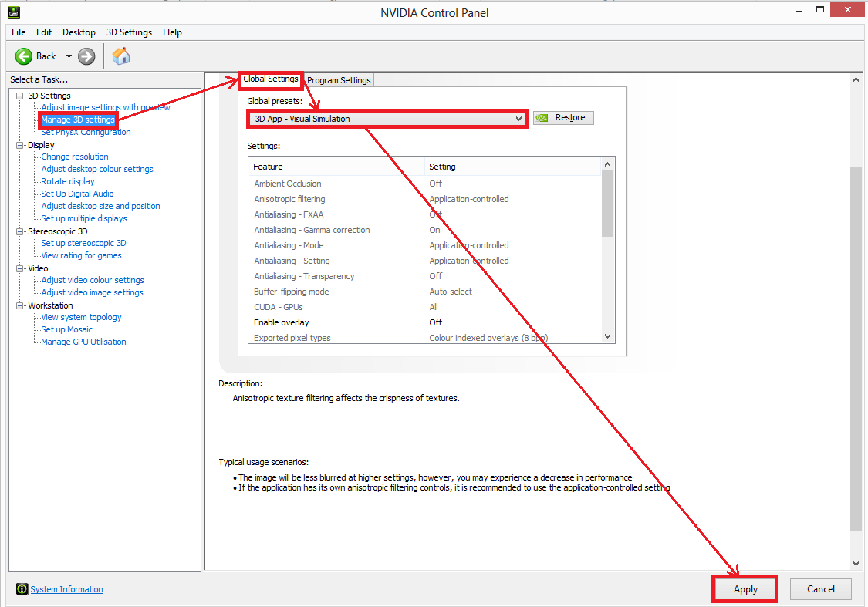The width and height of the screenshot is (868, 607).
Task: Switch to the Program Settings tab
Action: (x=338, y=79)
